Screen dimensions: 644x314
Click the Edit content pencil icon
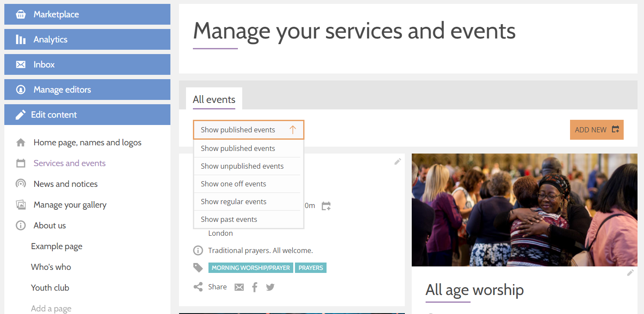coord(21,115)
